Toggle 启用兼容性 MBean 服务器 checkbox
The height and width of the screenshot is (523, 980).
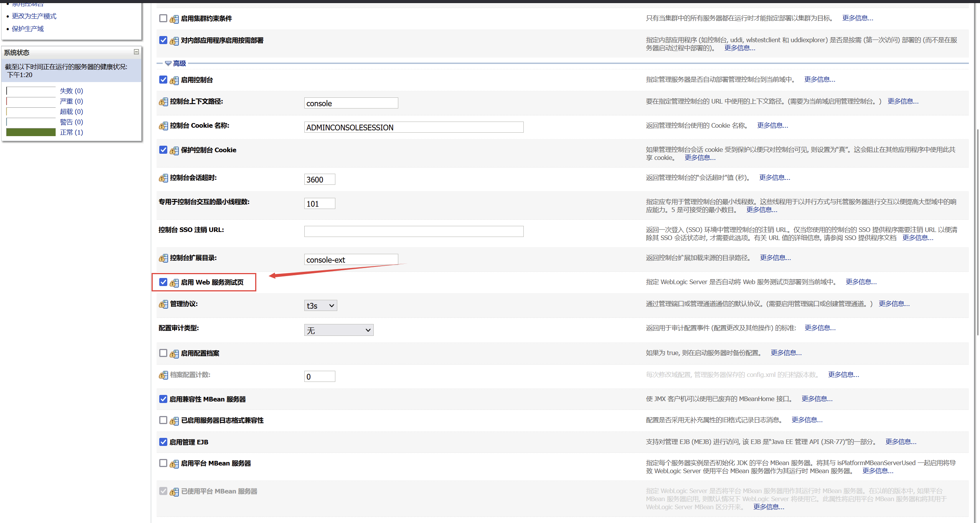[x=163, y=399]
